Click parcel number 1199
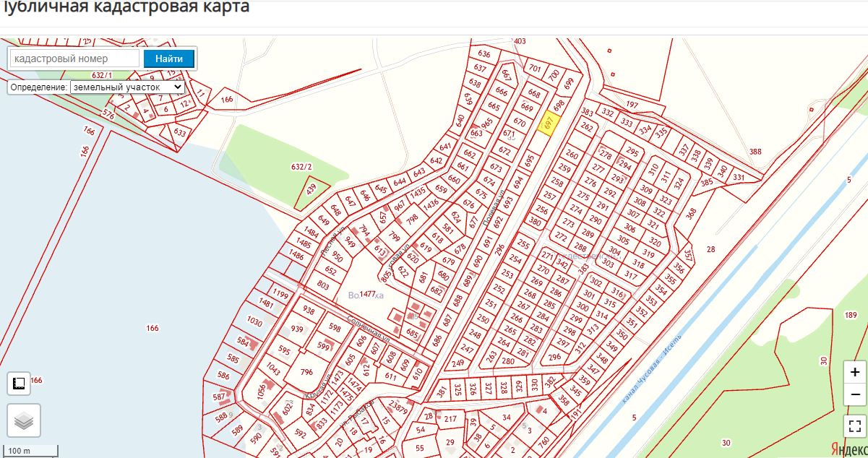This screenshot has height=458, width=868. 280,295
